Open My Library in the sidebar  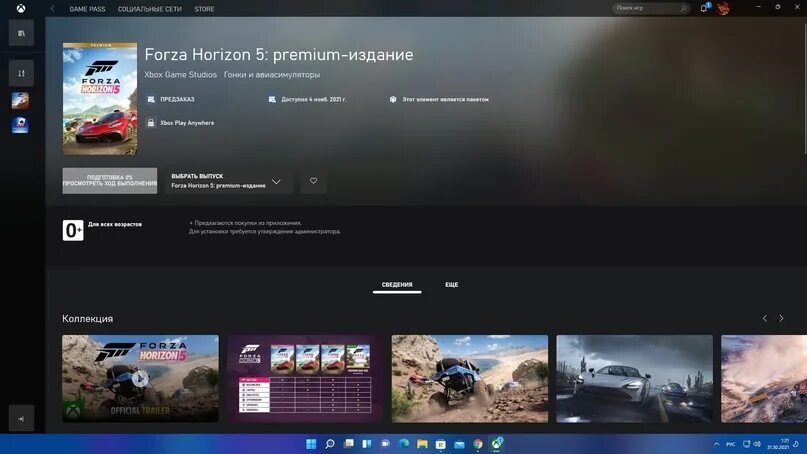coord(21,33)
